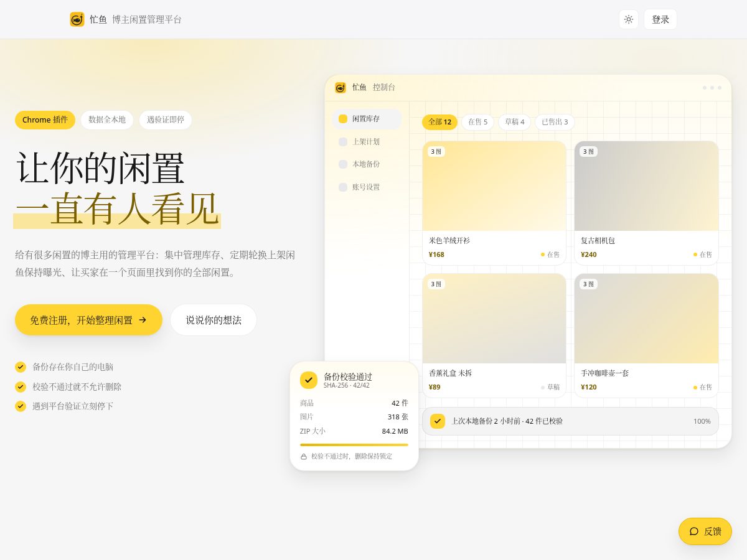Open the 反馈 feedback button
Image resolution: width=747 pixels, height=560 pixels.
(705, 531)
